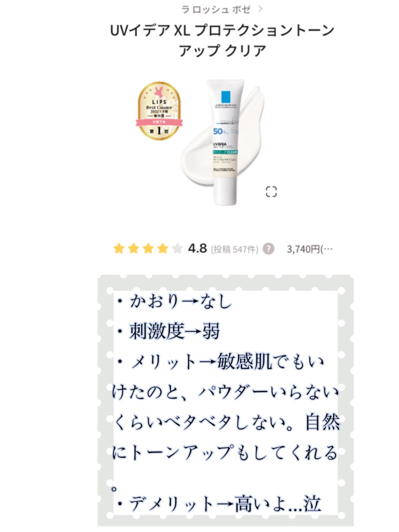Image resolution: width=399 pixels, height=532 pixels.
Task: Click the third yellow rating star
Action: [x=148, y=248]
